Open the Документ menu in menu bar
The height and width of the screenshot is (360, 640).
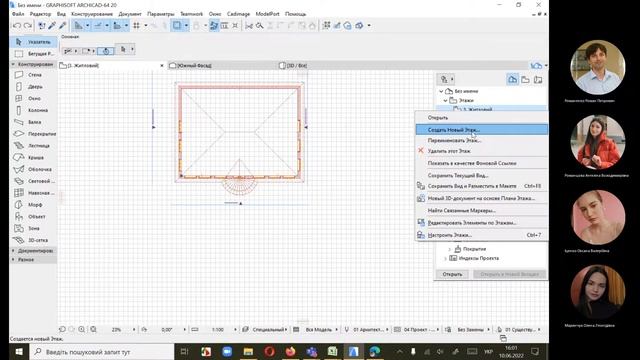130,14
